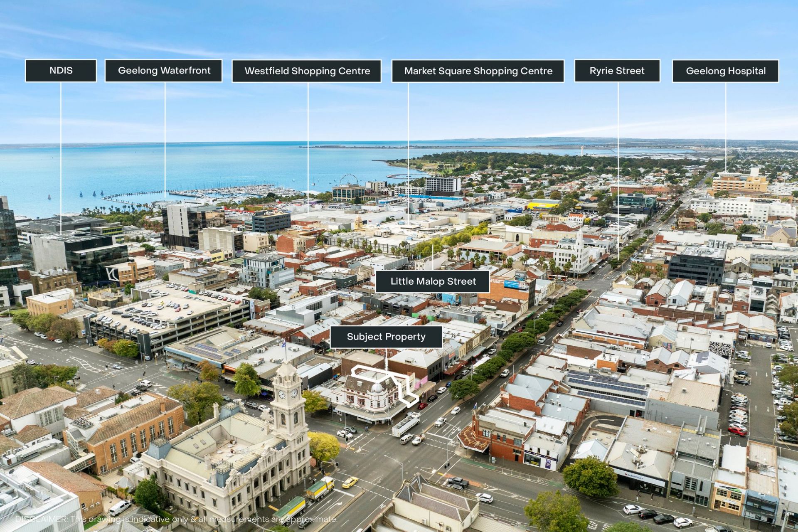798x532 pixels.
Task: Select the Geelong Hospital label
Action: pos(725,71)
